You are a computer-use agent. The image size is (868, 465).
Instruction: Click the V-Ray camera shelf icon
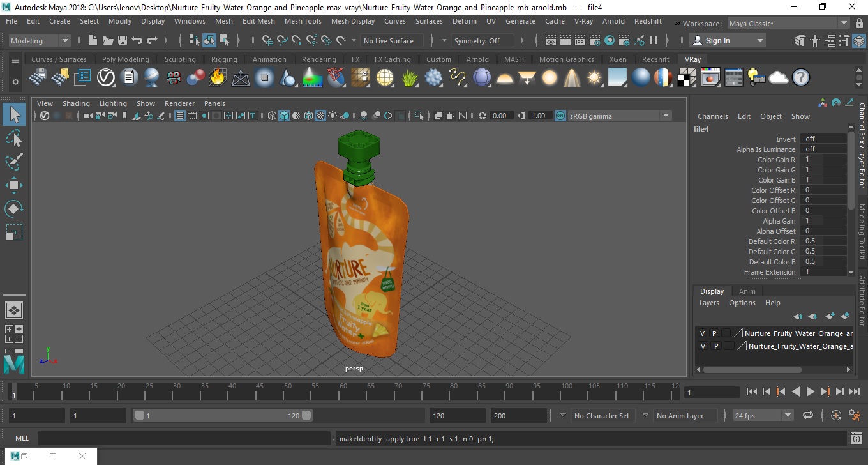point(174,78)
